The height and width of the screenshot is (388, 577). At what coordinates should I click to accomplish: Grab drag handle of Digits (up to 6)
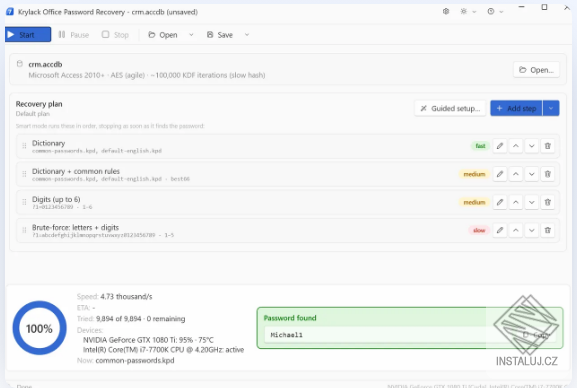point(24,202)
